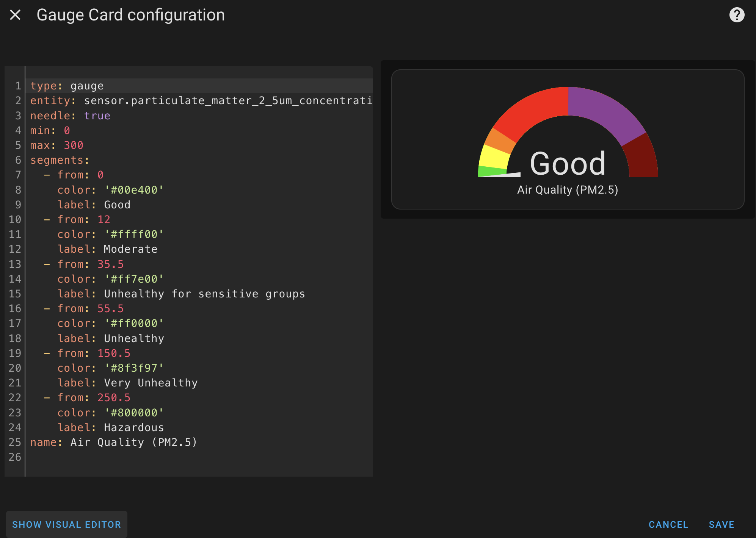This screenshot has width=756, height=538.
Task: Save the gauge card configuration
Action: pyautogui.click(x=721, y=524)
